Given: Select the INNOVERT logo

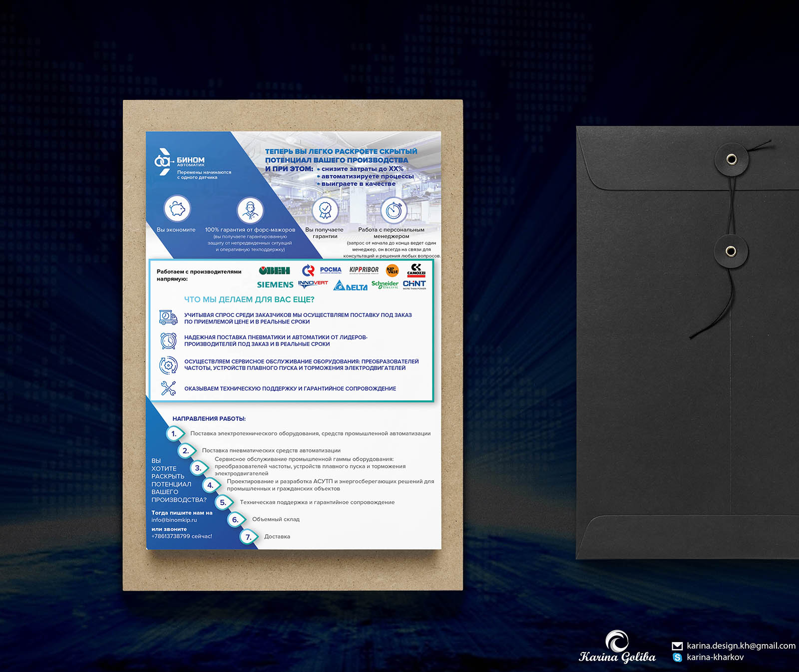Looking at the screenshot, I should coord(313,284).
